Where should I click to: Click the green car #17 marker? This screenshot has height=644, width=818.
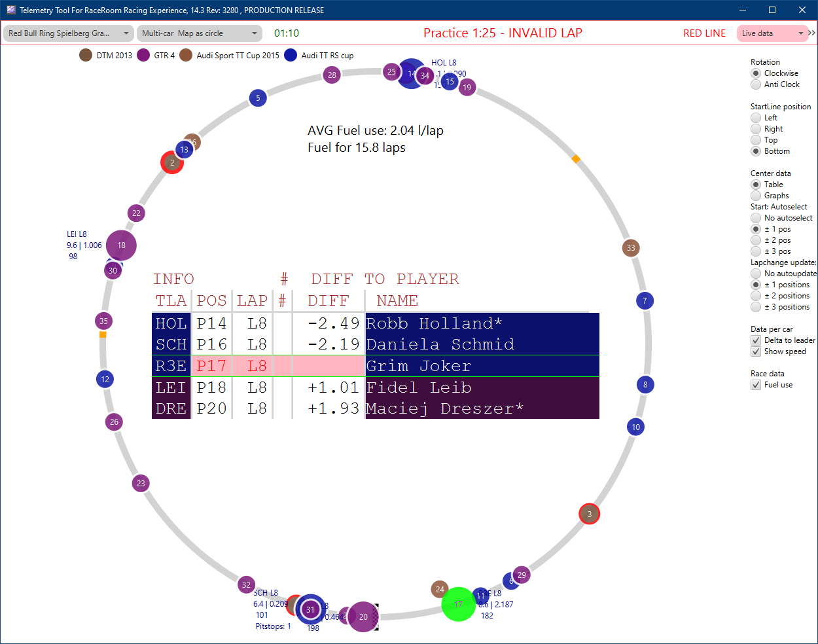coord(458,604)
